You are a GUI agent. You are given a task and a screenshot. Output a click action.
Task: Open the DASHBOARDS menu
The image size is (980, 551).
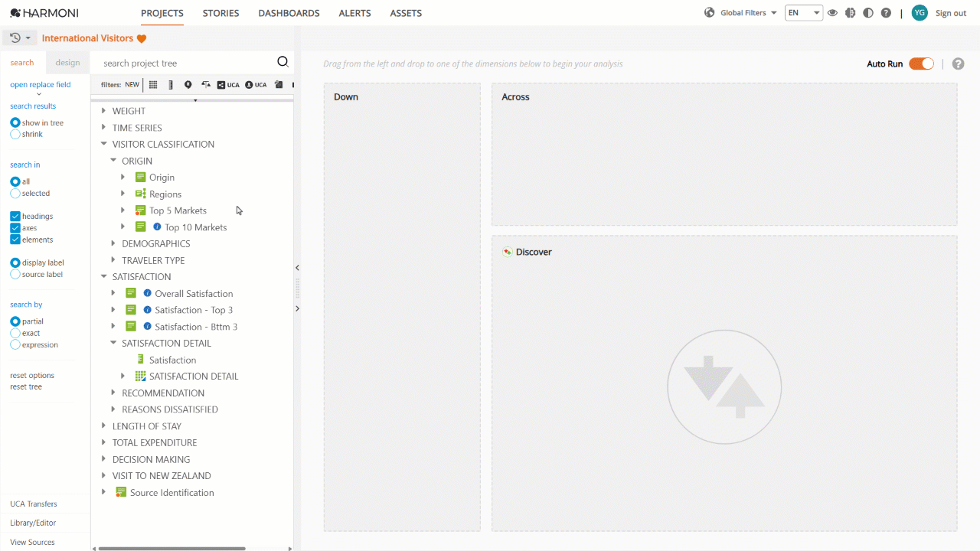(289, 13)
